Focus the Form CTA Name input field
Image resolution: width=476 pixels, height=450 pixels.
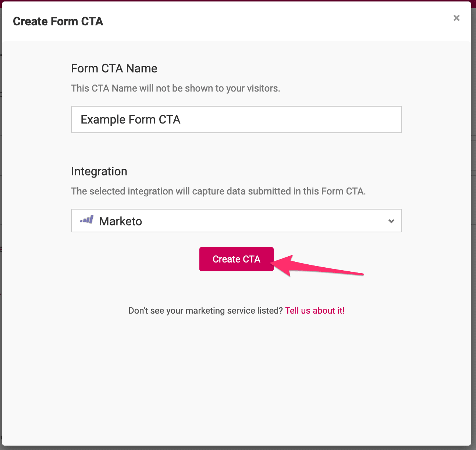pos(237,119)
